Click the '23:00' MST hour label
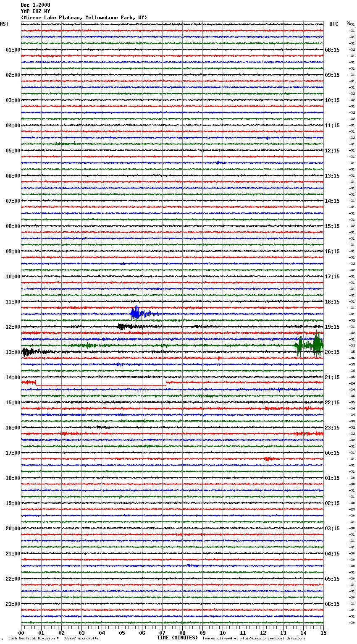The width and height of the screenshot is (357, 644). 13,604
